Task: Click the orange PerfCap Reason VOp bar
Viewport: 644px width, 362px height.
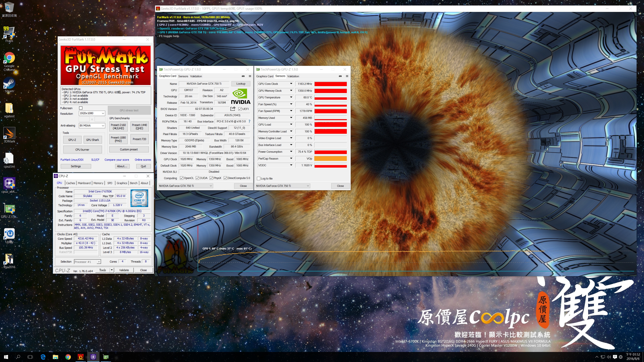Action: pyautogui.click(x=331, y=159)
